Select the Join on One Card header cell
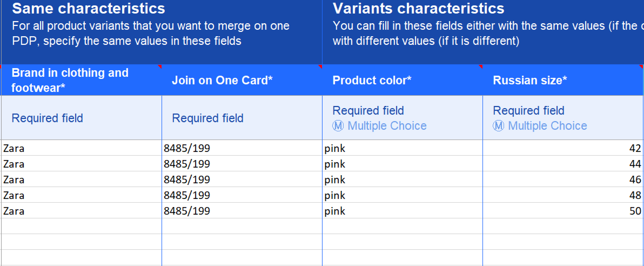This screenshot has height=266, width=644. (242, 80)
